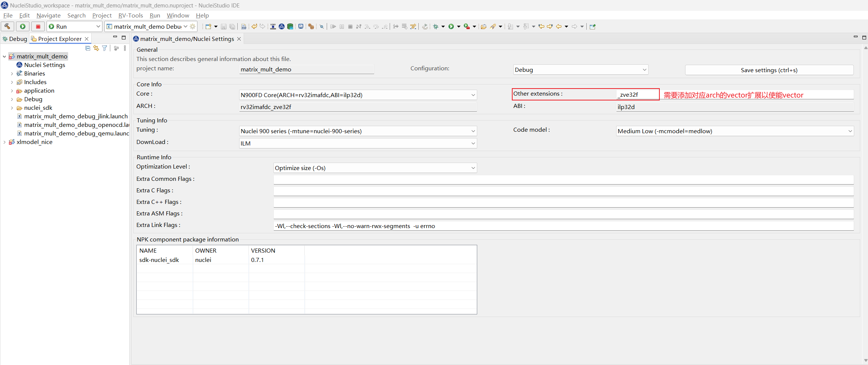Select matrix_mult_demo_debug_qemu.launch file
Screen dimensions: 868x365
76,134
